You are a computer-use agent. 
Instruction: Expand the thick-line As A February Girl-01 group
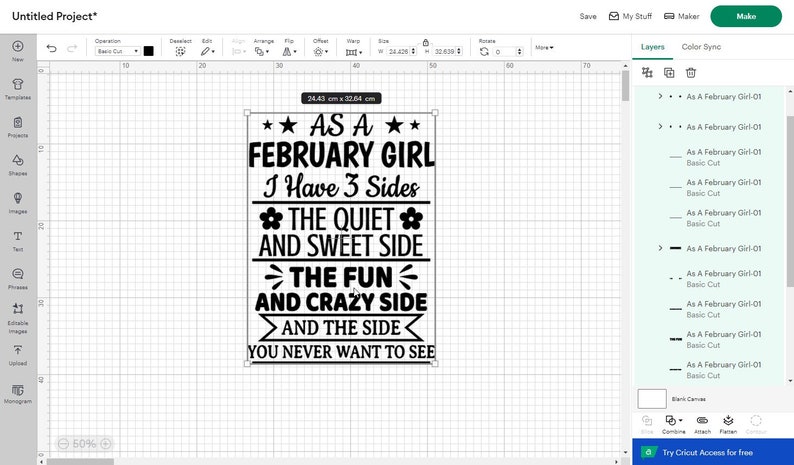(x=660, y=248)
